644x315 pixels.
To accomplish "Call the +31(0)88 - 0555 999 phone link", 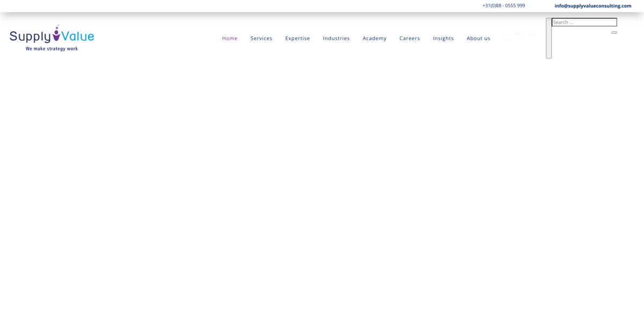I will (503, 6).
